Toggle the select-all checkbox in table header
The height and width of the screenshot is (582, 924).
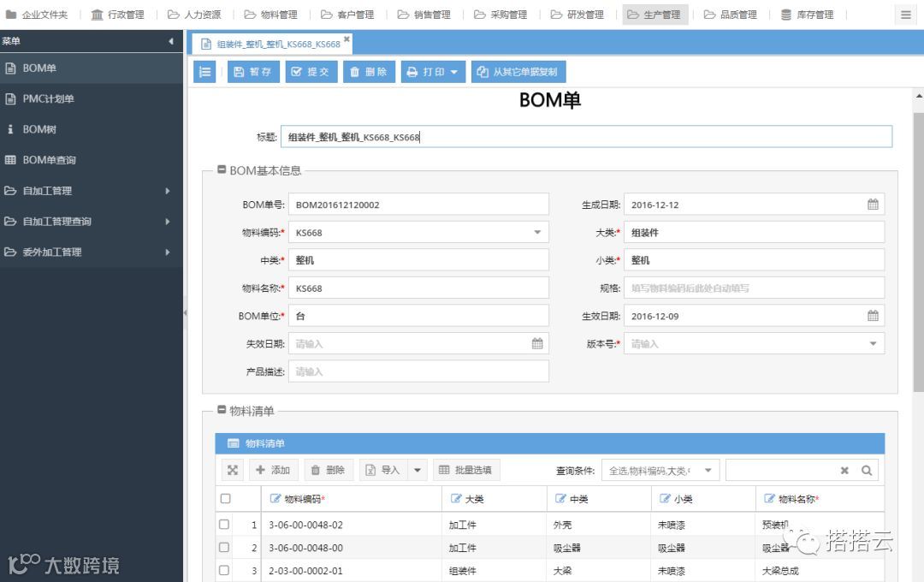225,499
